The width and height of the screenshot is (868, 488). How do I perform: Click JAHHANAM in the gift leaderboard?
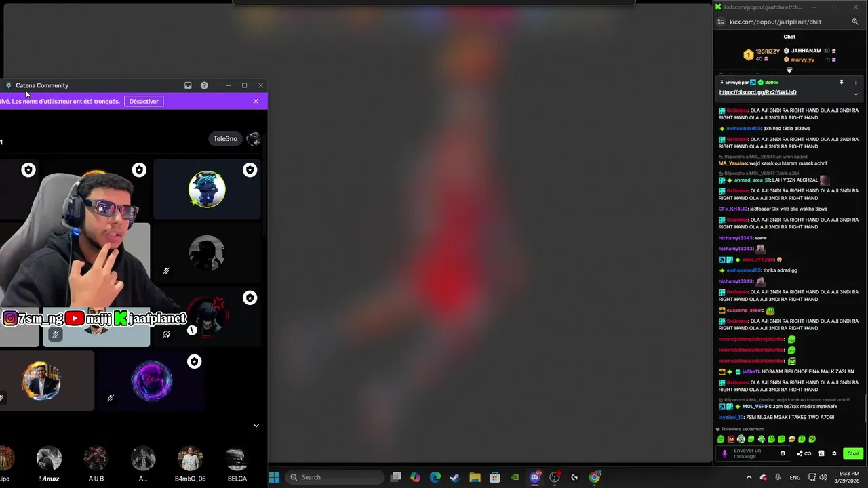coord(806,51)
